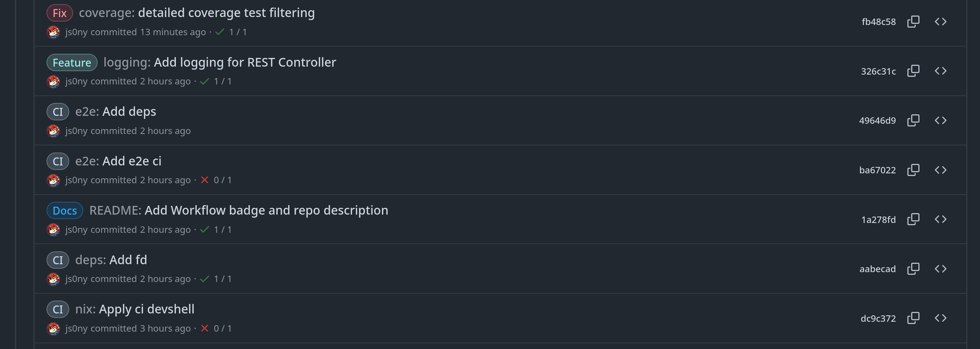Open commit 'Add logging for REST Controller'
The image size is (980, 349).
(x=245, y=62)
